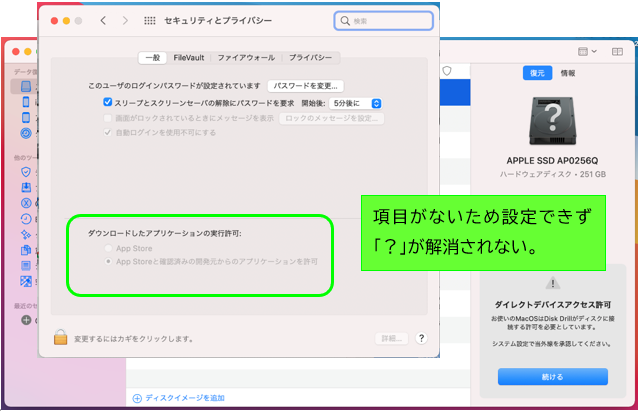Open the list shredder tool in Disk Drill
641x411 pixels.
pyautogui.click(x=26, y=266)
